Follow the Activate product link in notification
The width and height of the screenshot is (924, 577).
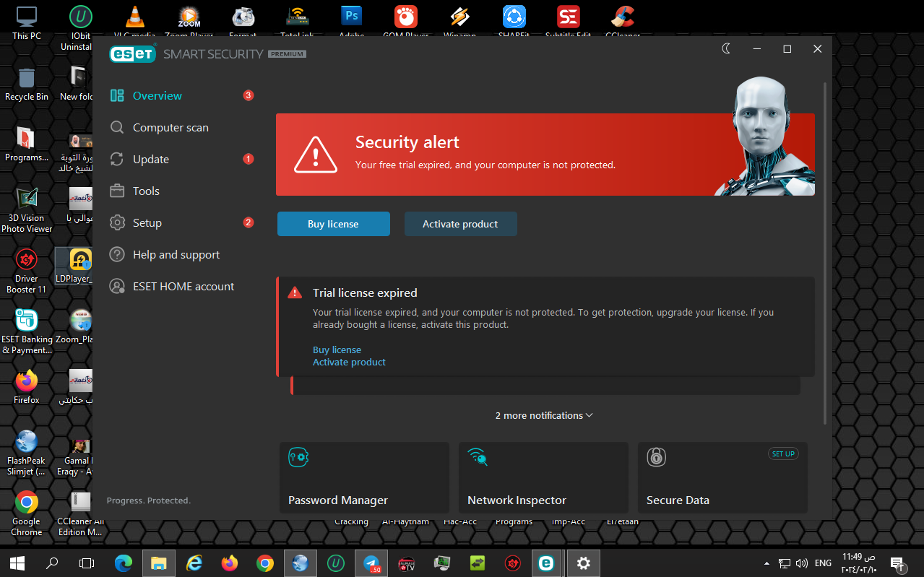(x=349, y=362)
